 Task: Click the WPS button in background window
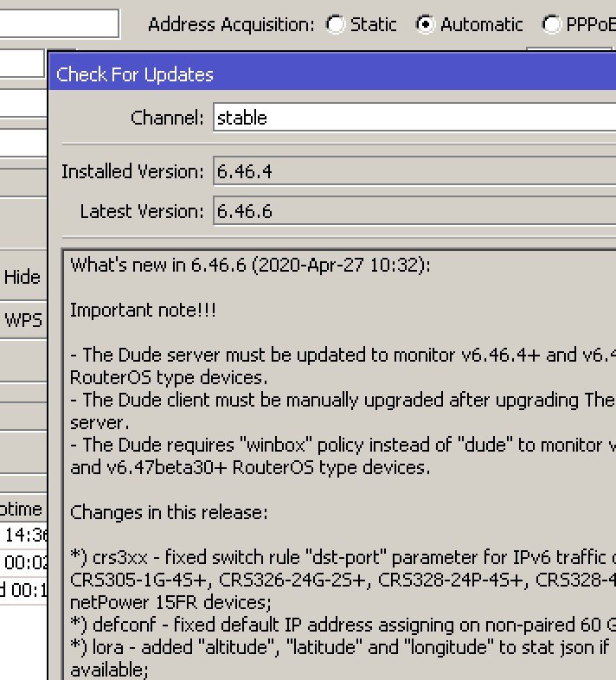[22, 320]
